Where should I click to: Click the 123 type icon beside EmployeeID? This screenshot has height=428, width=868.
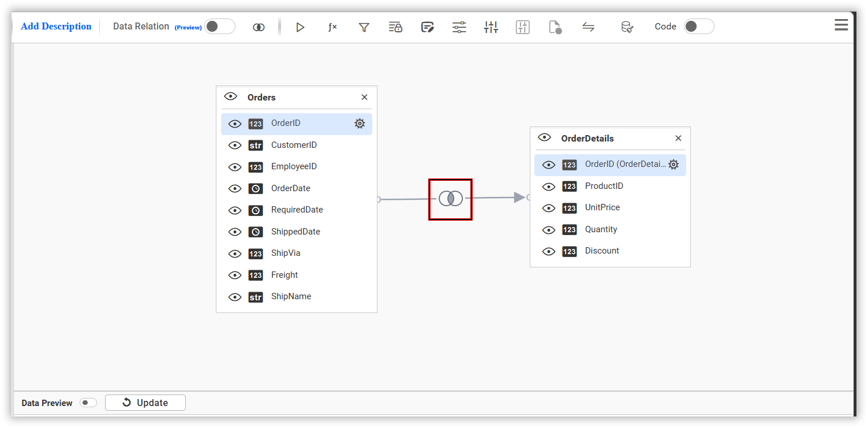click(x=256, y=167)
